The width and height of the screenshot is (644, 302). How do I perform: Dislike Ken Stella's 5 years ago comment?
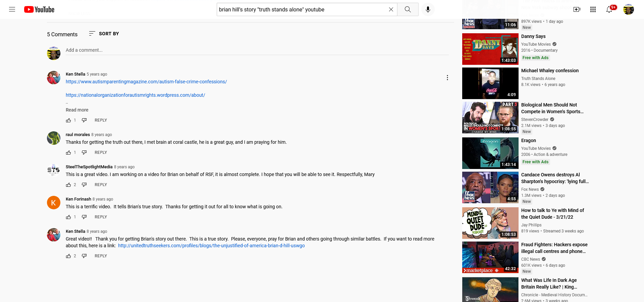click(84, 120)
